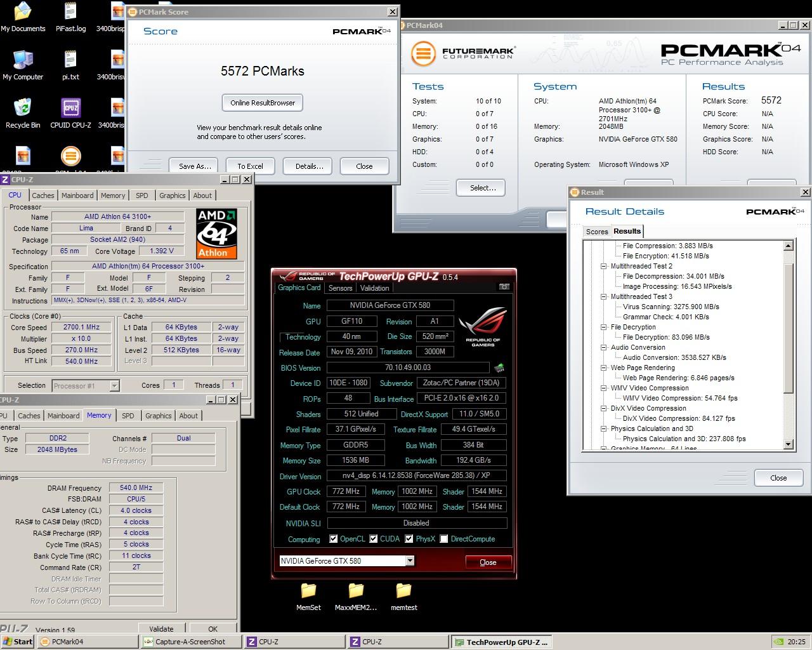Collapse Audio Conversion tree node
The width and height of the screenshot is (812, 650).
tap(604, 347)
